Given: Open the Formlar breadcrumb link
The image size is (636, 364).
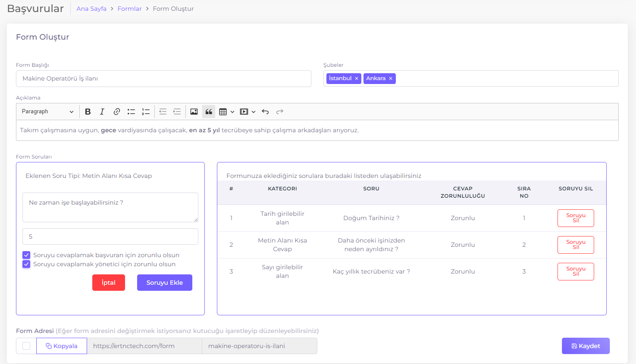Looking at the screenshot, I should pos(129,9).
